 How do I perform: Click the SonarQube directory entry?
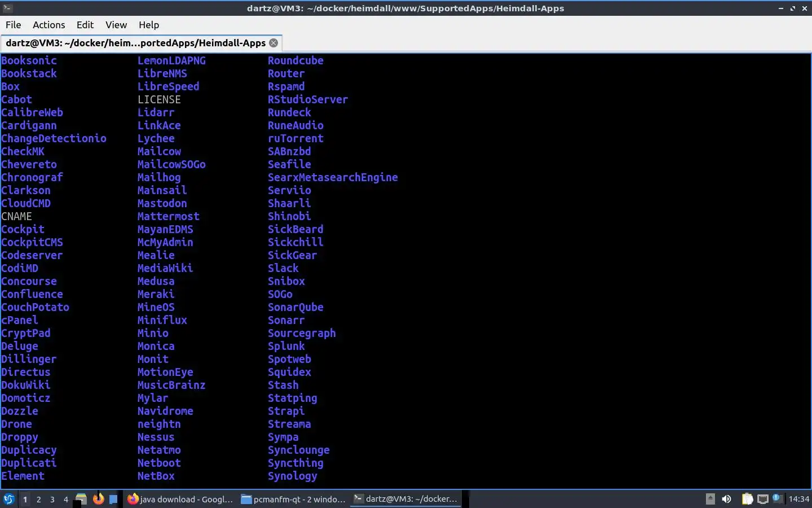(295, 307)
